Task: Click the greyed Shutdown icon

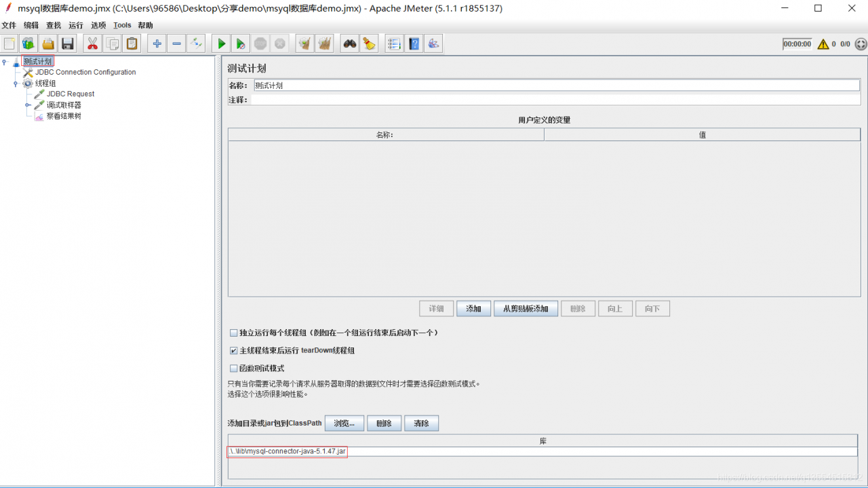Action: tap(279, 44)
